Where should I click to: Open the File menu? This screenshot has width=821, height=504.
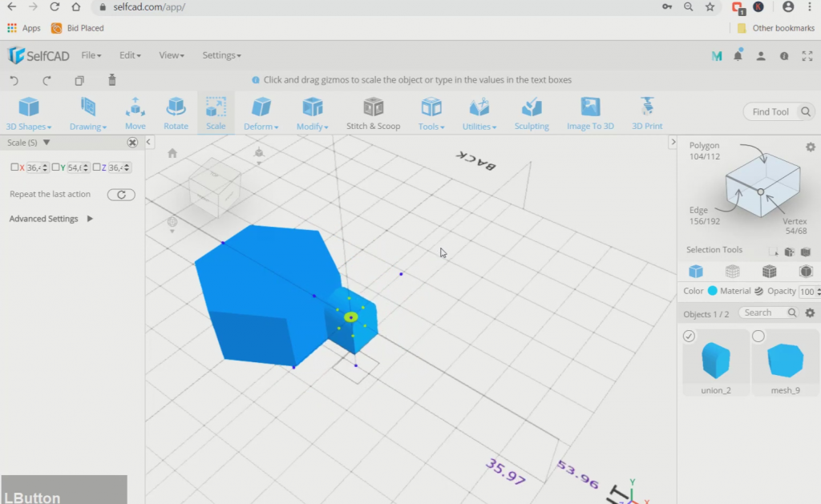pos(91,54)
